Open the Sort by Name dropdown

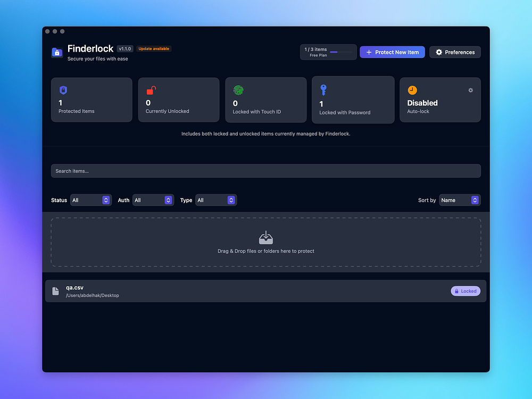click(460, 200)
